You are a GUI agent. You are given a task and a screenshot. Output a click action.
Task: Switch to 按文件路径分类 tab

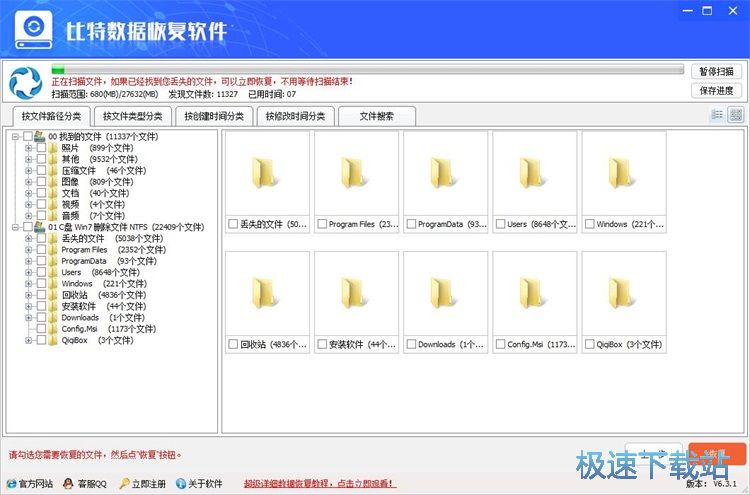(51, 116)
